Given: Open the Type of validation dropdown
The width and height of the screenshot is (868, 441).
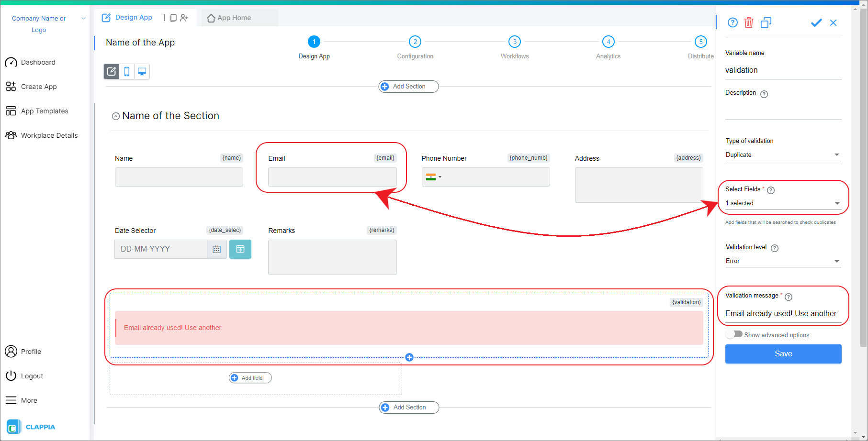Looking at the screenshot, I should pyautogui.click(x=783, y=154).
